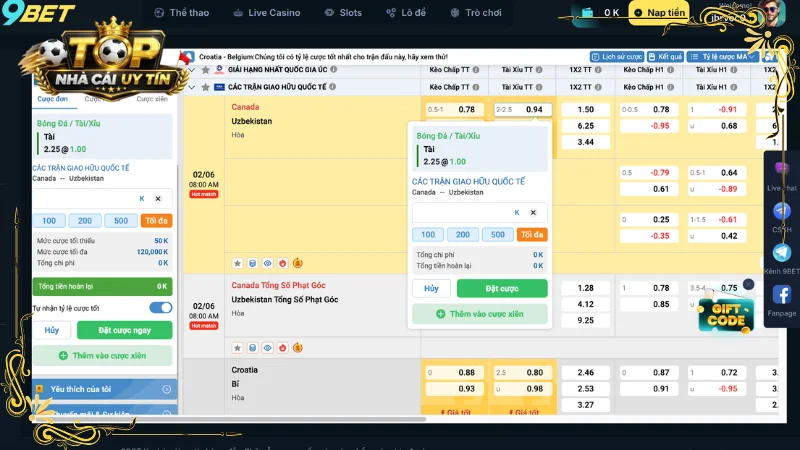Expand the Yêu thích của tôi panel

click(x=105, y=389)
